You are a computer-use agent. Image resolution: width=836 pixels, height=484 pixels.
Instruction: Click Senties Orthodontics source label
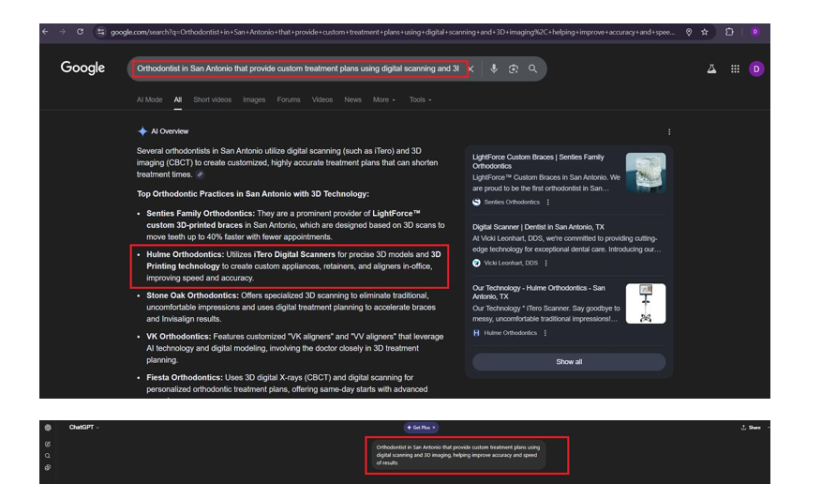pos(511,202)
